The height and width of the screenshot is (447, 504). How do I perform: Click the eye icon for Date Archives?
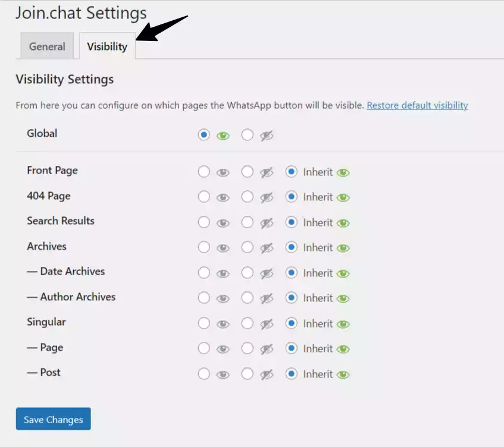[223, 274]
